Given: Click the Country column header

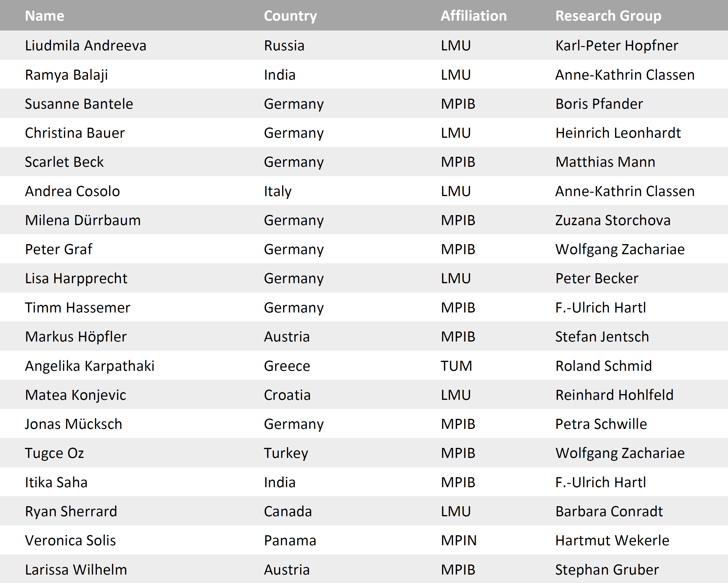Looking at the screenshot, I should click(290, 16).
